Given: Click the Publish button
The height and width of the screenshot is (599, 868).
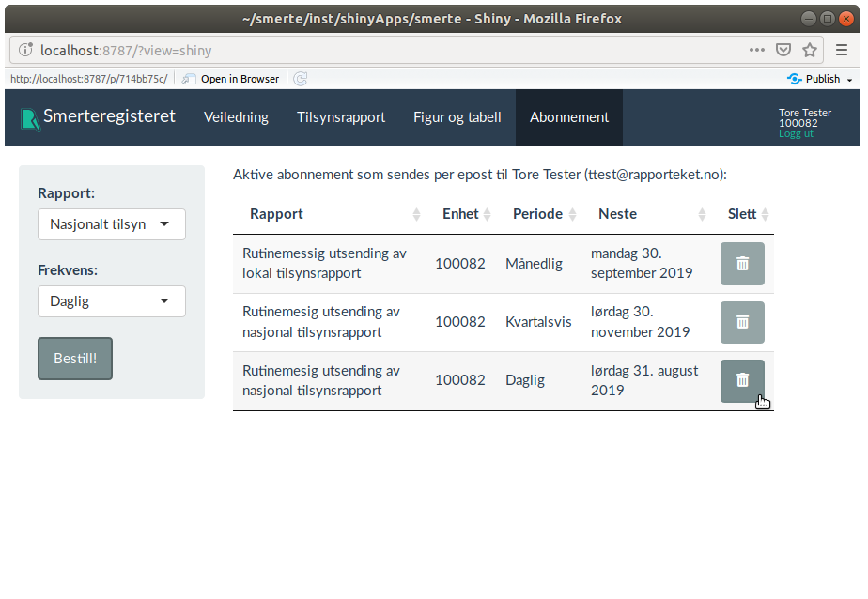Looking at the screenshot, I should [x=814, y=79].
